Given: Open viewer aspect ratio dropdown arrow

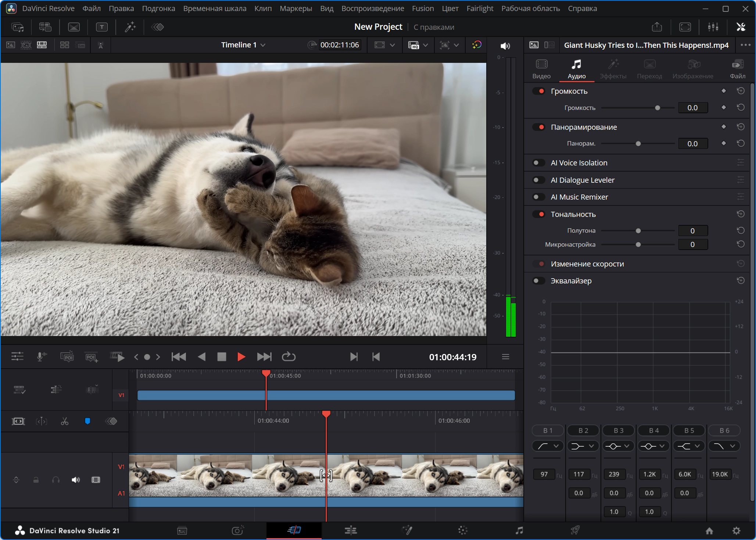Looking at the screenshot, I should coord(392,45).
